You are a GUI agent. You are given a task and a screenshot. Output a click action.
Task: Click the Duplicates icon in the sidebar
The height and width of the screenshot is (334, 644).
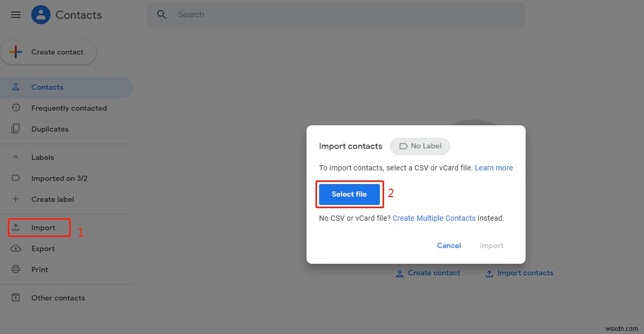[x=16, y=129]
